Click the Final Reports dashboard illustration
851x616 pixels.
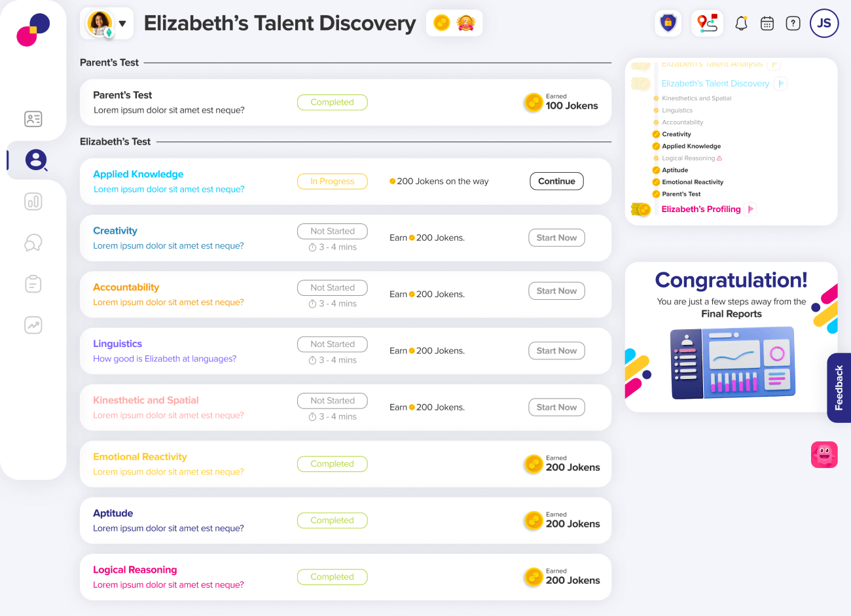(732, 363)
